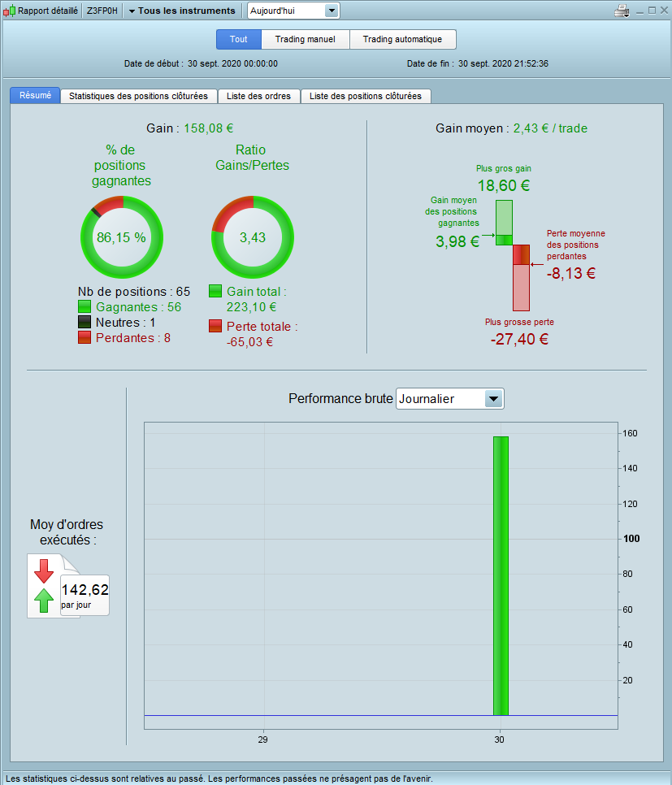Click the Gain moyen 2,43 € / trade text

(550, 128)
